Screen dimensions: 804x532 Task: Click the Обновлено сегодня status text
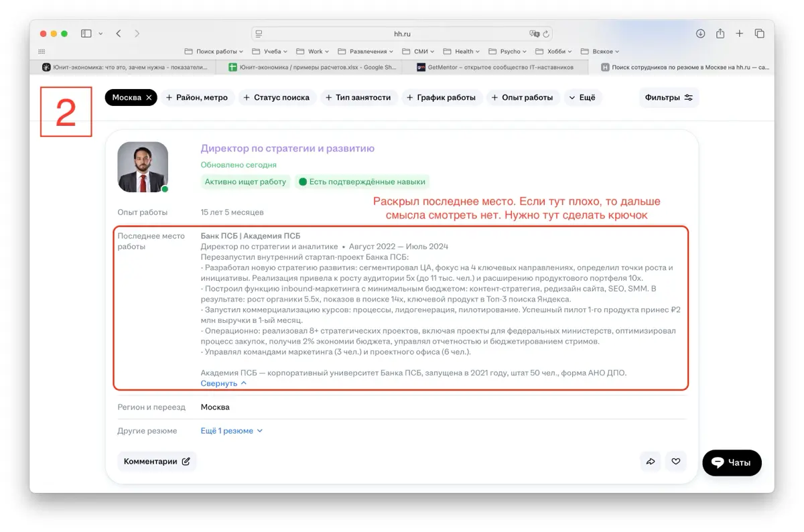pos(239,165)
